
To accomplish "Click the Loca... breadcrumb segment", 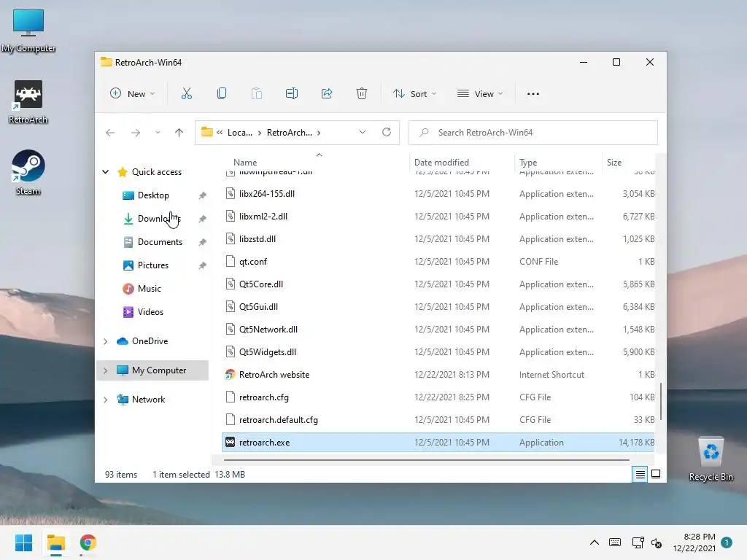I will point(239,133).
